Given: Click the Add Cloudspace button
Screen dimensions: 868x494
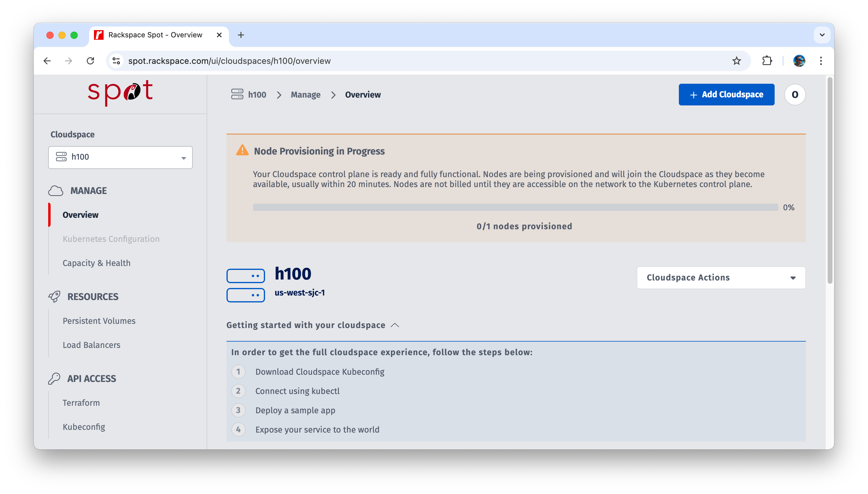Looking at the screenshot, I should coord(726,94).
